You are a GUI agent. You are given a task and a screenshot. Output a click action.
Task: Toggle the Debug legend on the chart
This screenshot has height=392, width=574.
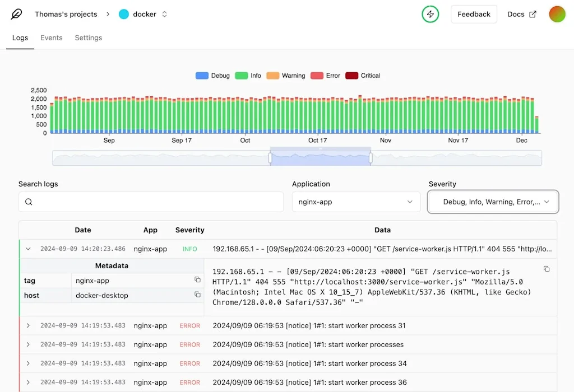213,75
